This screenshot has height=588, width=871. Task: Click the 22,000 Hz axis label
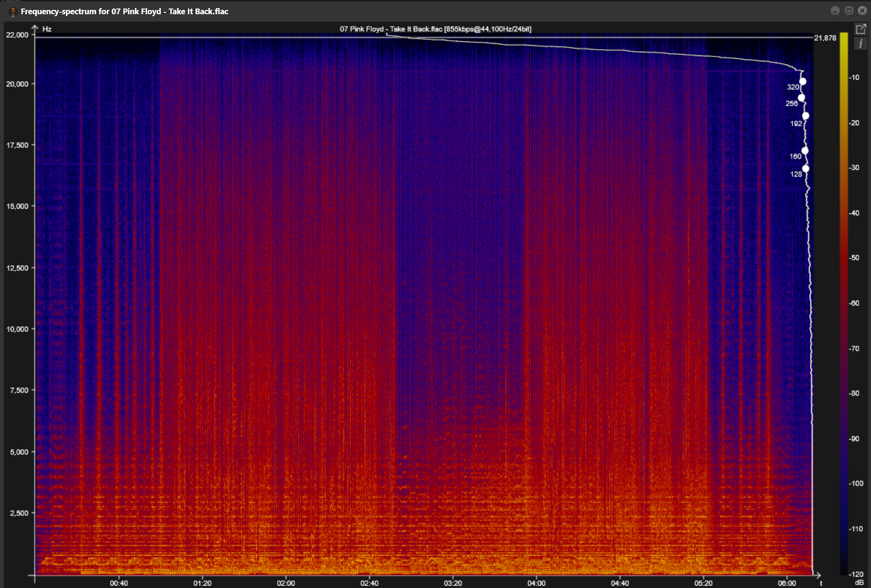[17, 35]
